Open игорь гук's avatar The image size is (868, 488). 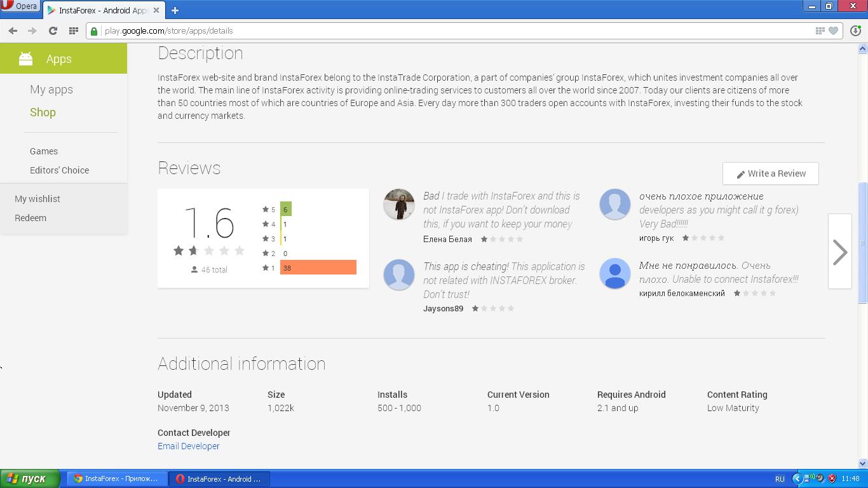(x=615, y=204)
